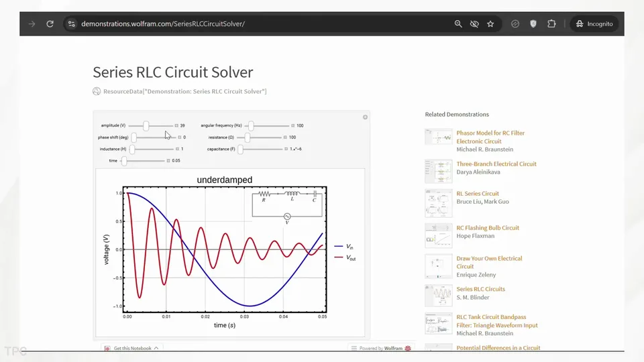The image size is (644, 362).
Task: Click the Incognito profile button
Action: tap(594, 24)
